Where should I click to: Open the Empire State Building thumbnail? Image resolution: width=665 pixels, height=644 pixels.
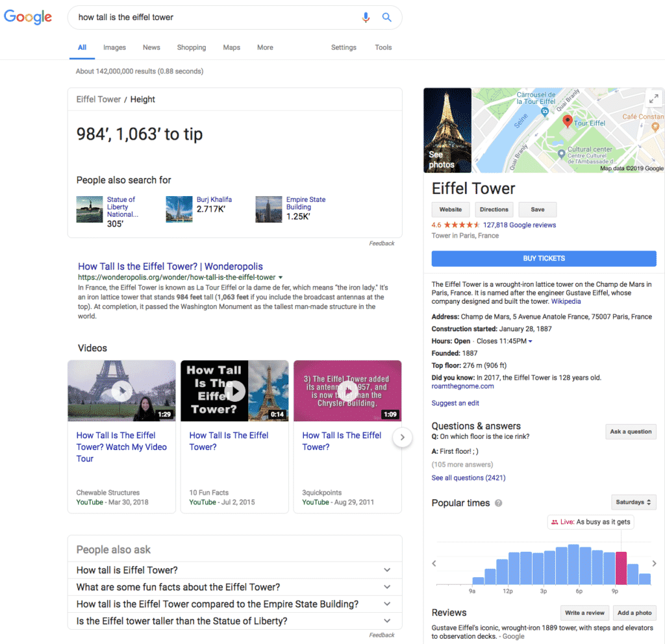[268, 210]
